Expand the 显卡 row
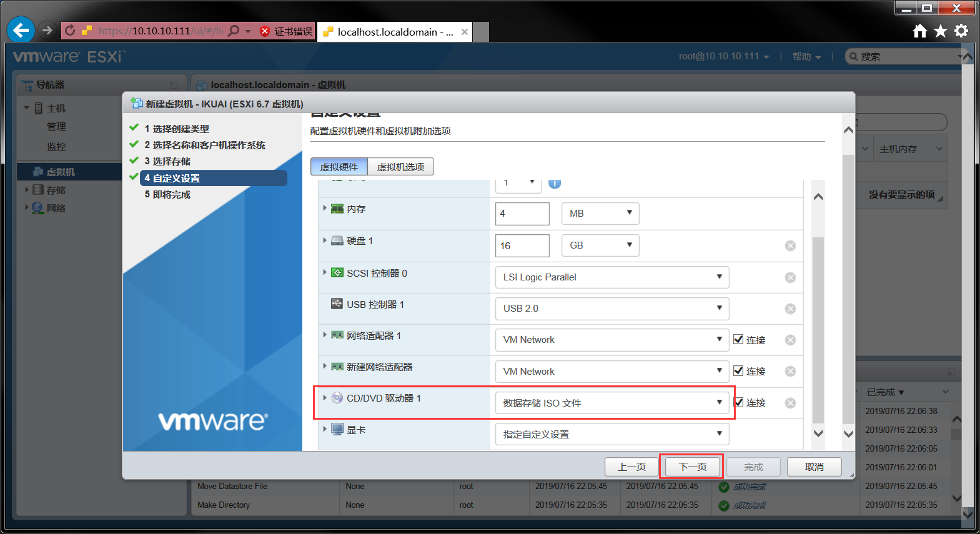 (325, 429)
